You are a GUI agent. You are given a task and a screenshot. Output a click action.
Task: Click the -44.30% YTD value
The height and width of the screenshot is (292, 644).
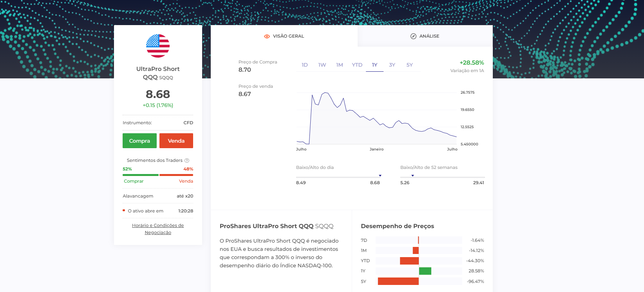coord(475,261)
